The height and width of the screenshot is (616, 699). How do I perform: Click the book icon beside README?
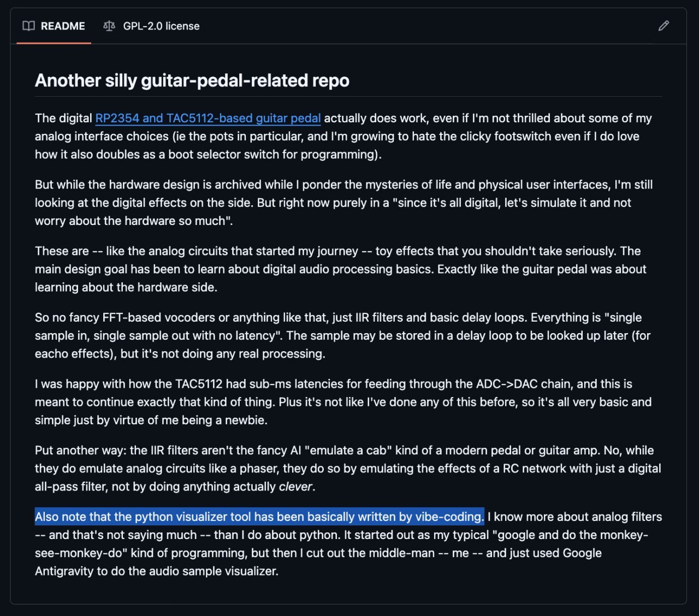[x=29, y=26]
